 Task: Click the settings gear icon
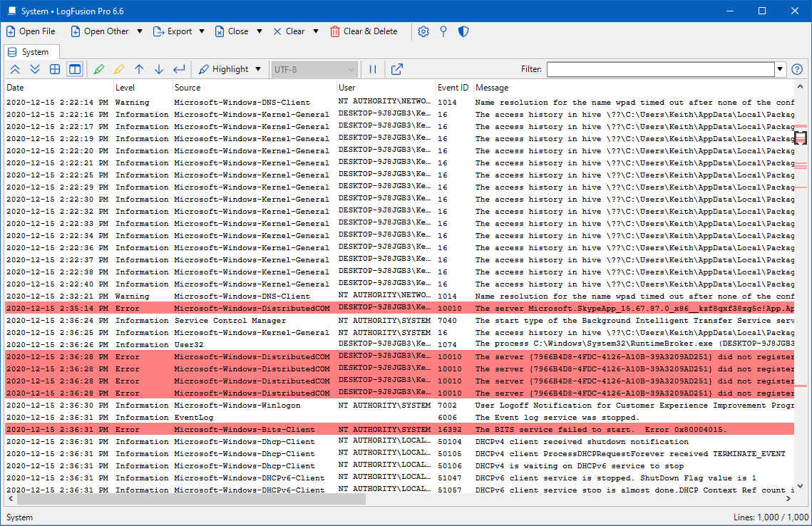pos(423,31)
